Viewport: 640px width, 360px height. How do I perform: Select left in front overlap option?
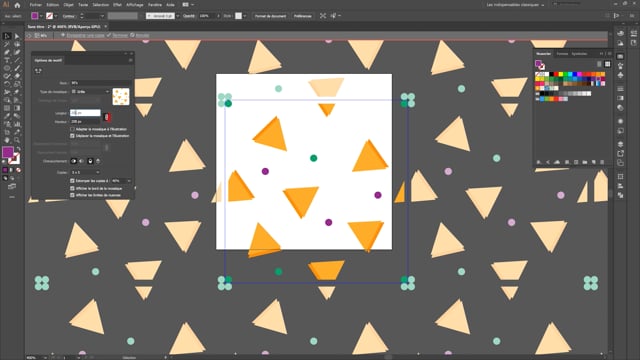point(73,161)
